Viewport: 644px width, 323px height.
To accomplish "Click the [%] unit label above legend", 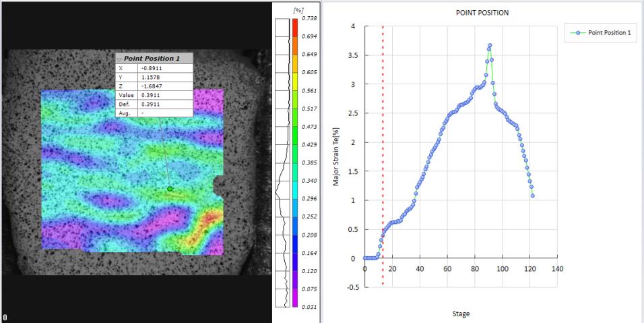I will pos(298,11).
